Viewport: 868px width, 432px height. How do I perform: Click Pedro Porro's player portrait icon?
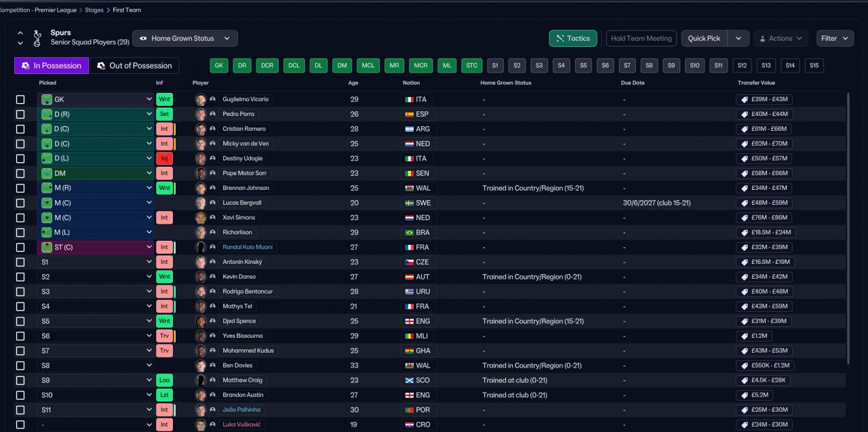pos(201,114)
